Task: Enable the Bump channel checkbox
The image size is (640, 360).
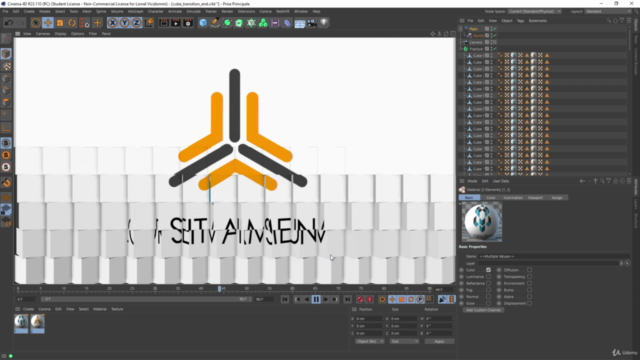Action: [x=529, y=290]
